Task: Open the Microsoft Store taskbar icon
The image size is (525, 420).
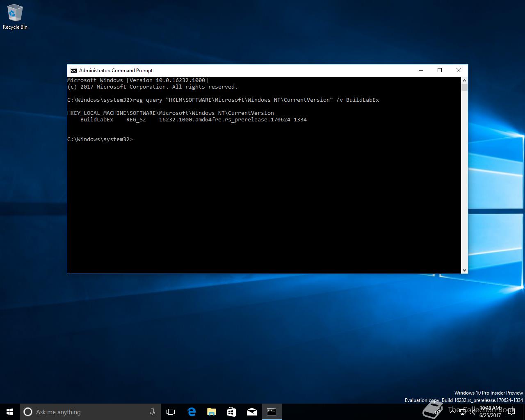Action: point(231,412)
